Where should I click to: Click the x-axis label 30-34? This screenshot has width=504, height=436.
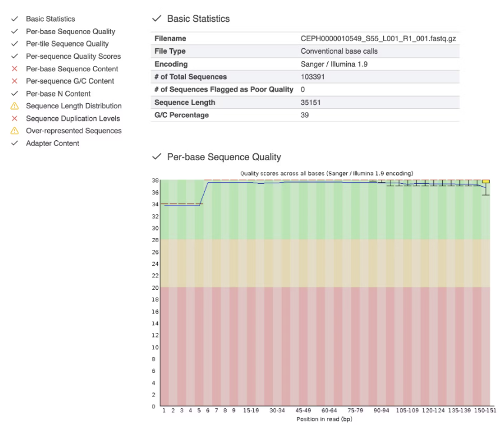point(277,410)
